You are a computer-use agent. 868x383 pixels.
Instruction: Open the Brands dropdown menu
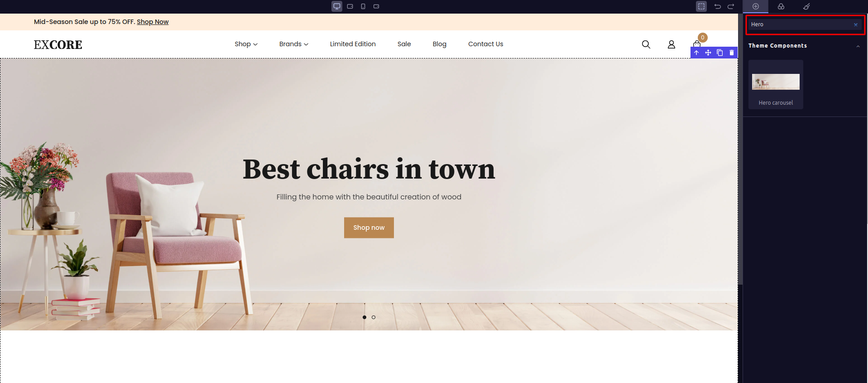pos(294,44)
